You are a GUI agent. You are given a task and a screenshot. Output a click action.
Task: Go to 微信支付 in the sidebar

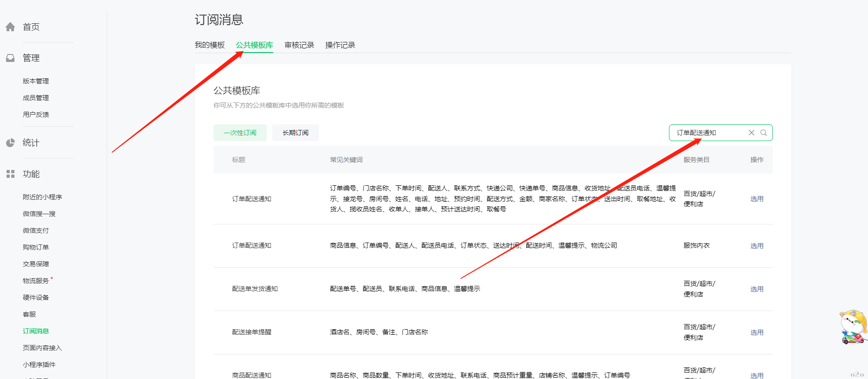(x=36, y=230)
